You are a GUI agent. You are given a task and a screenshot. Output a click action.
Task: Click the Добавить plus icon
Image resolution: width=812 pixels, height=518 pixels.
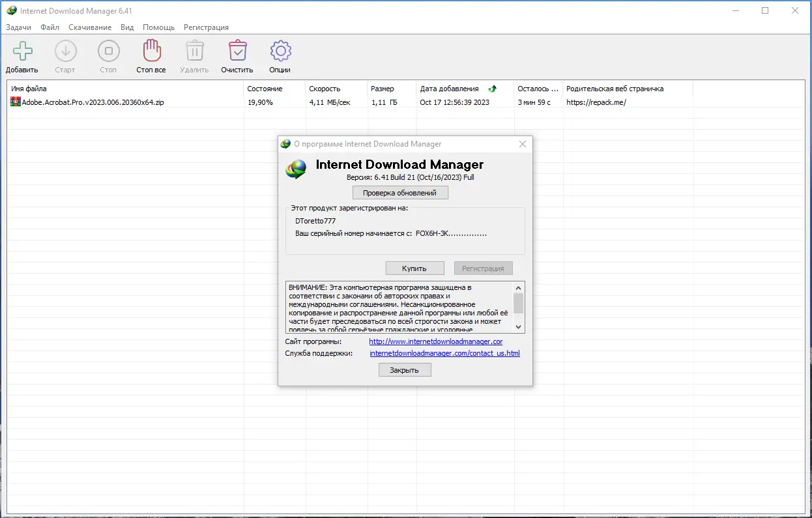[x=22, y=51]
